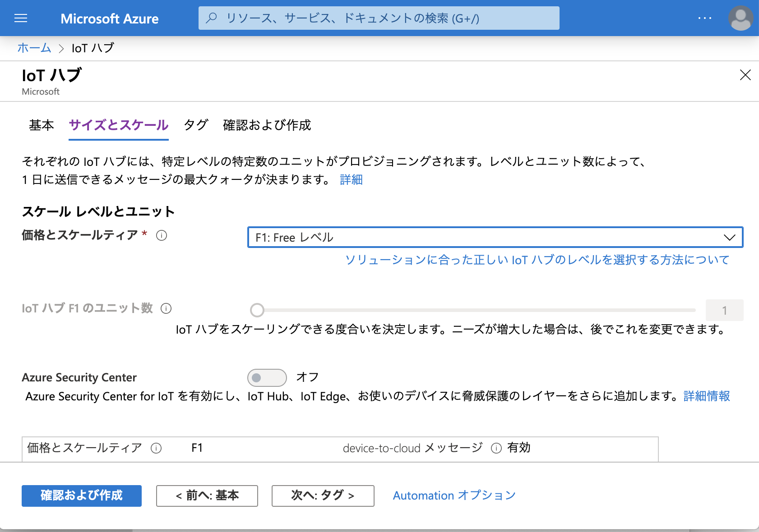759x532 pixels.
Task: Click the スケール レベルとユニット heading
Action: (x=98, y=211)
